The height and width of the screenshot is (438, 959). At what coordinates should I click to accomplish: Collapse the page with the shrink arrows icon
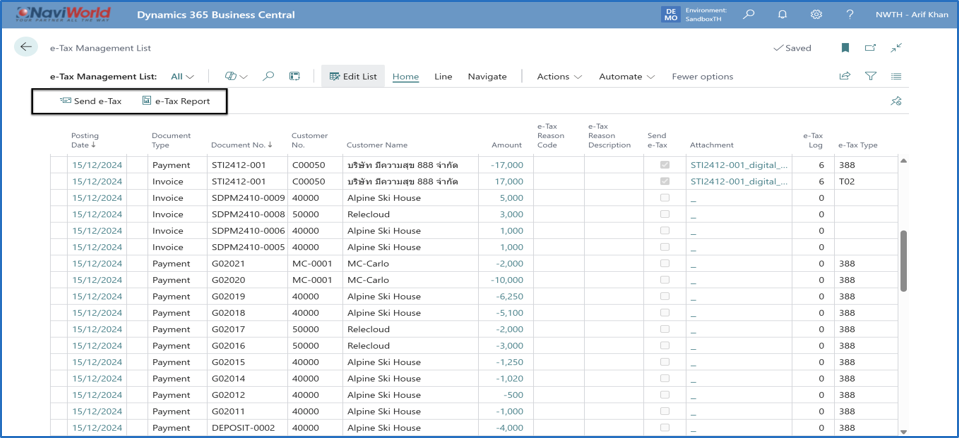[896, 48]
